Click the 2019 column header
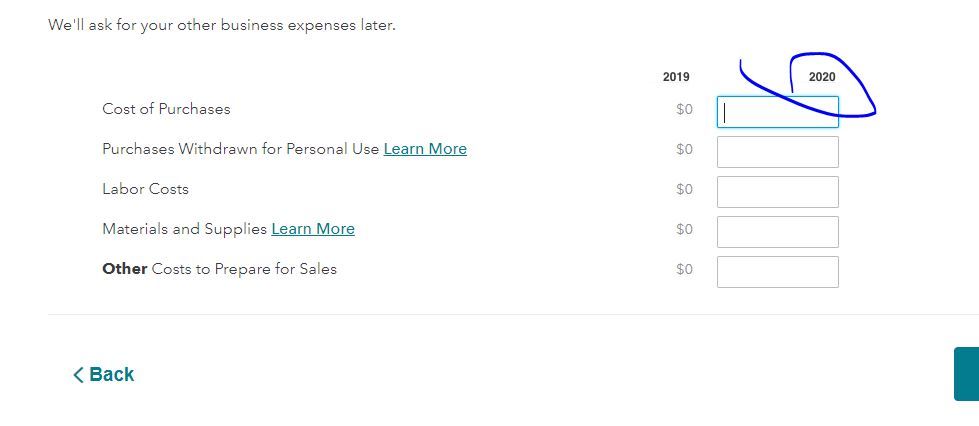 676,77
